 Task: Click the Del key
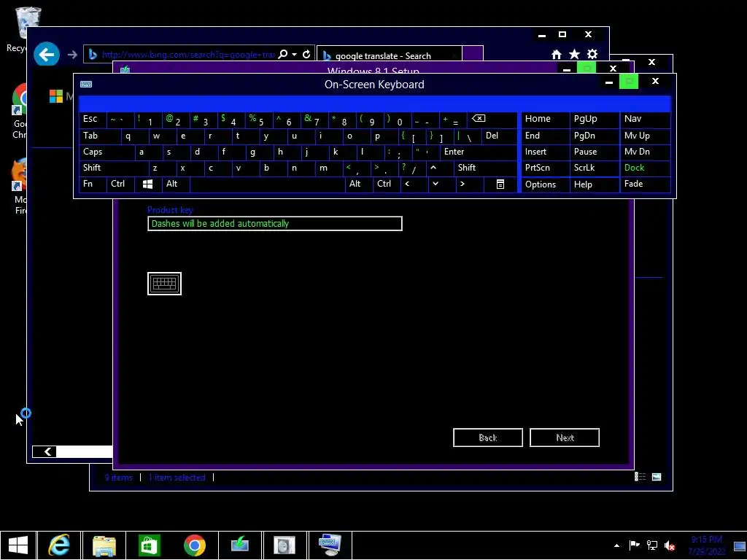[499, 136]
